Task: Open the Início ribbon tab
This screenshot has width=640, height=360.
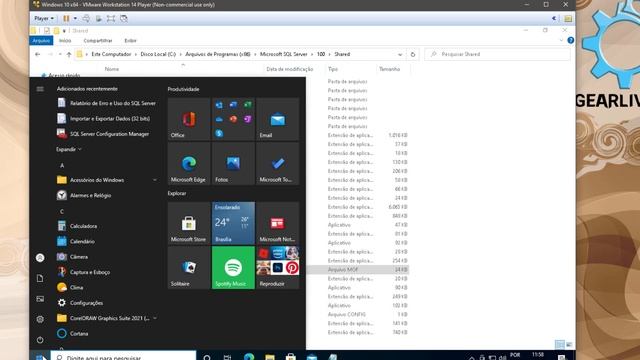Action: point(65,41)
